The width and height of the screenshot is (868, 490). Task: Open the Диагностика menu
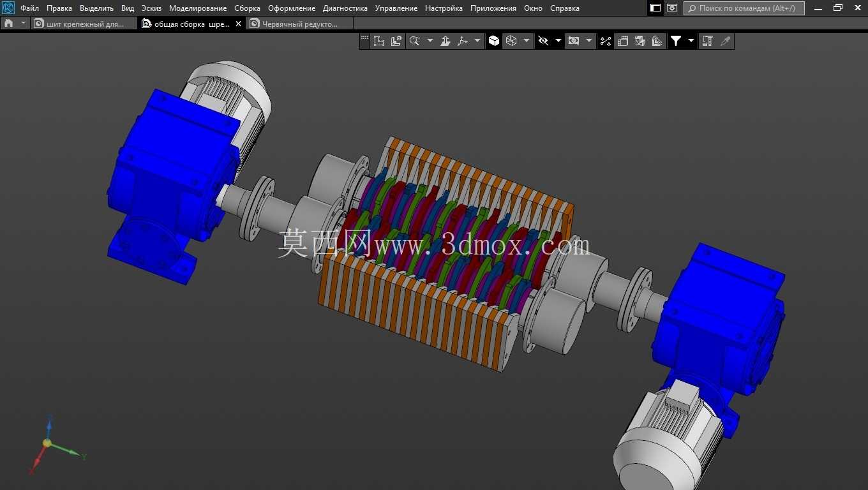click(345, 8)
